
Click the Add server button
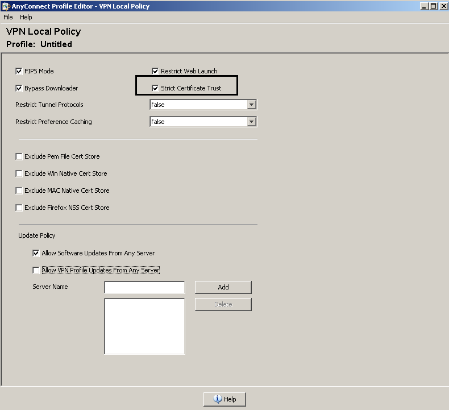(x=223, y=287)
